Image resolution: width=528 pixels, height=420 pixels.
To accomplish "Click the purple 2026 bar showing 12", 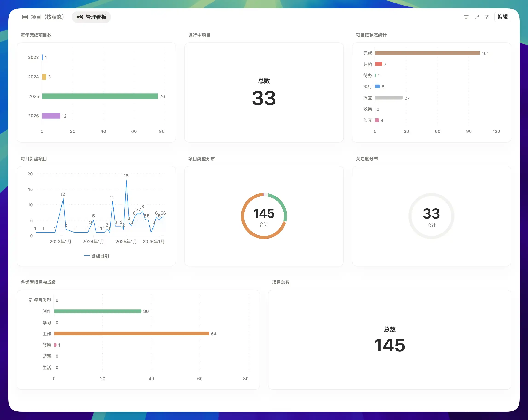I will (51, 116).
